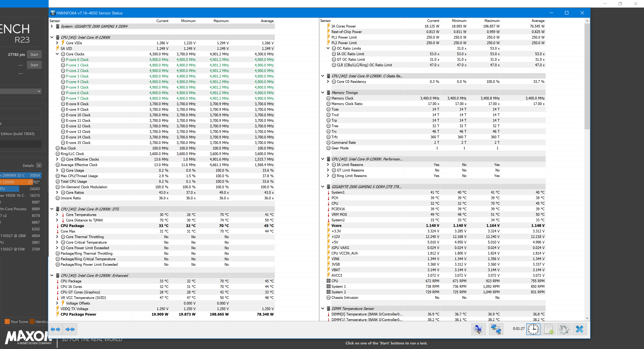Expand the Core VIDs entry
This screenshot has width=644, height=349.
click(57, 43)
